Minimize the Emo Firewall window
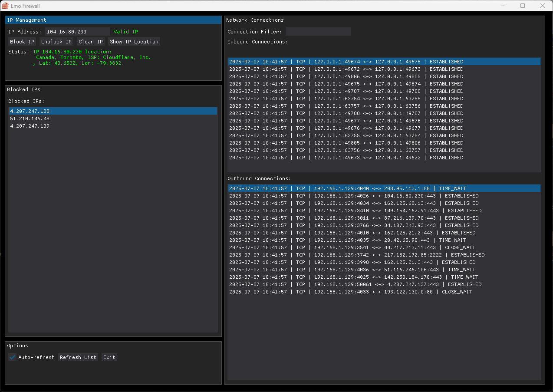The width and height of the screenshot is (553, 392). point(503,6)
